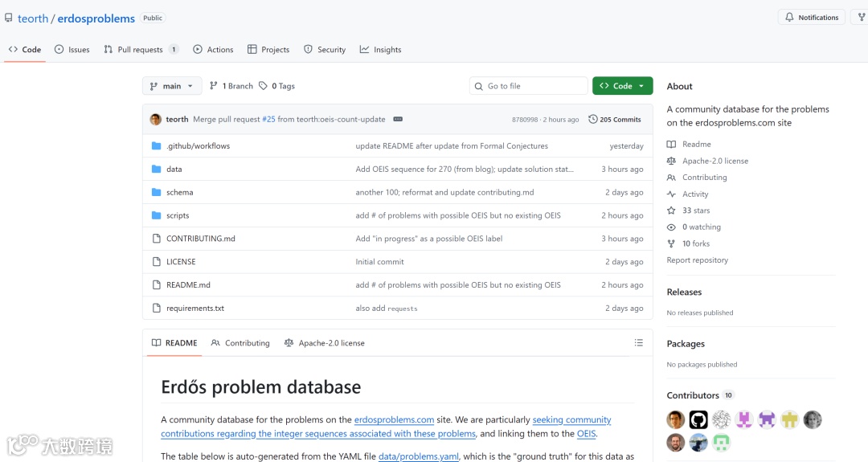
Task: Click the folder icon beside data
Action: [x=156, y=169]
